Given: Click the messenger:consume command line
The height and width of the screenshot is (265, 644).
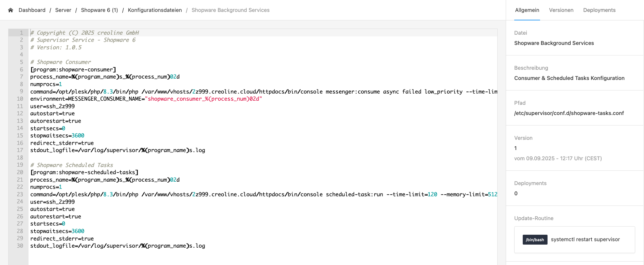Looking at the screenshot, I should tap(264, 92).
